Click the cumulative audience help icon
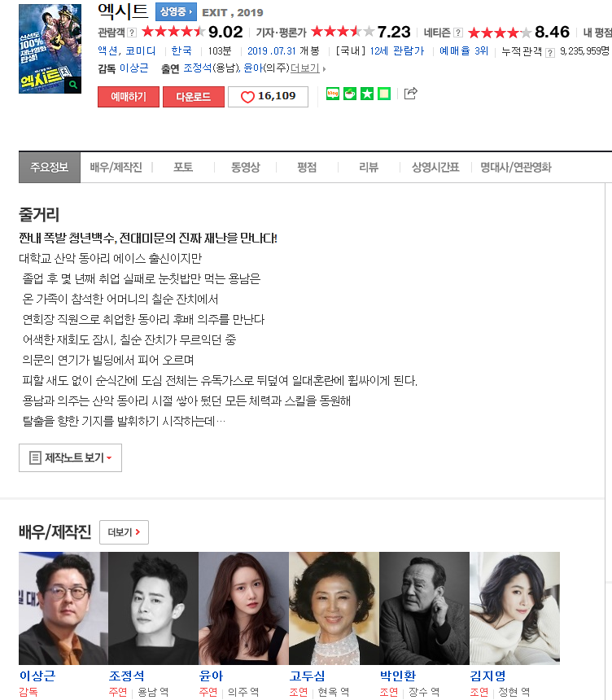Viewport: 612px width, 700px height. [x=550, y=53]
